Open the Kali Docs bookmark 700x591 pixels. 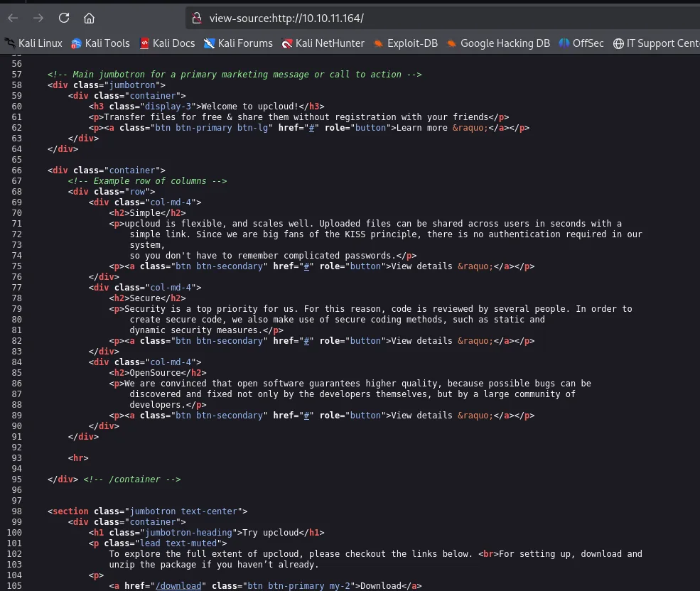[x=168, y=43]
